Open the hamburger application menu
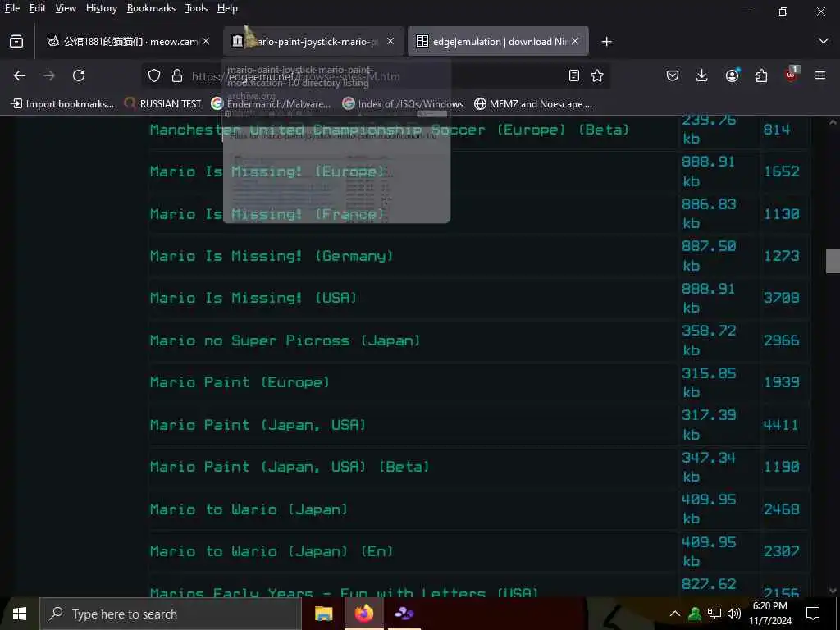840x630 pixels. pyautogui.click(x=820, y=75)
